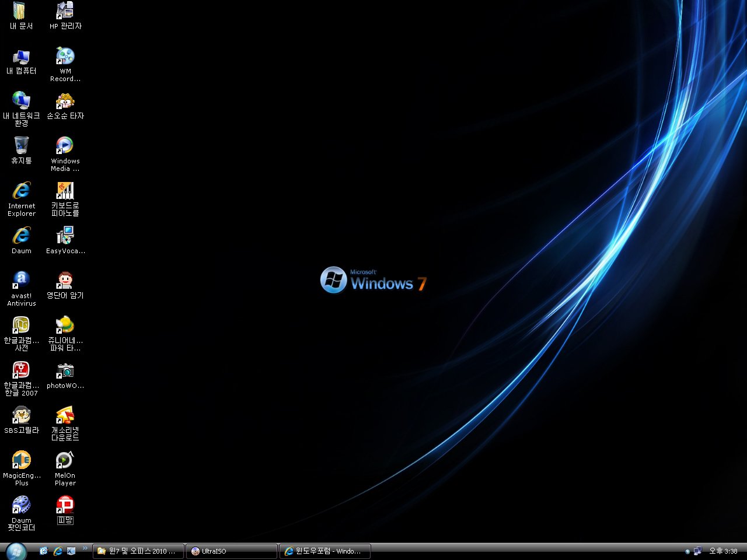The image size is (747, 560).
Task: Select the 한글 2007 desktop icon
Action: [21, 379]
